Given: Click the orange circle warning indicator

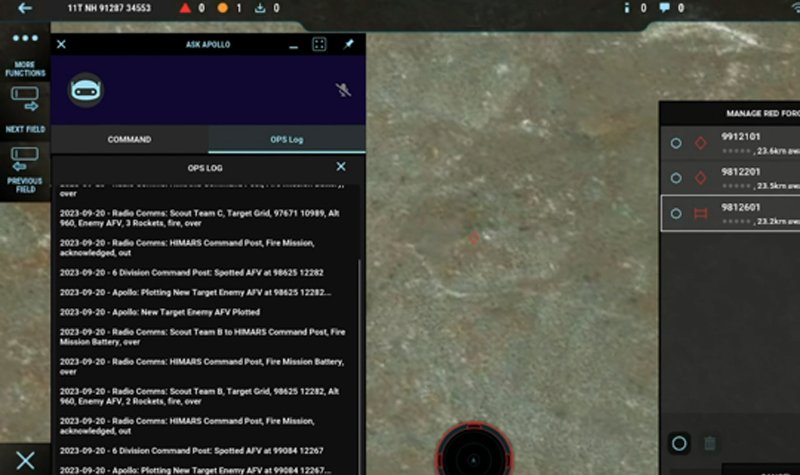Looking at the screenshot, I should (x=222, y=8).
